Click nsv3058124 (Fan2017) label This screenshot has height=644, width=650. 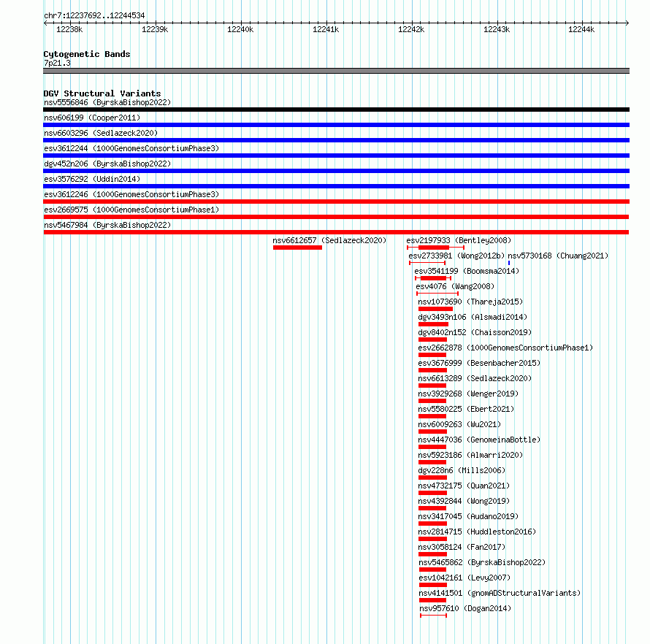point(462,547)
